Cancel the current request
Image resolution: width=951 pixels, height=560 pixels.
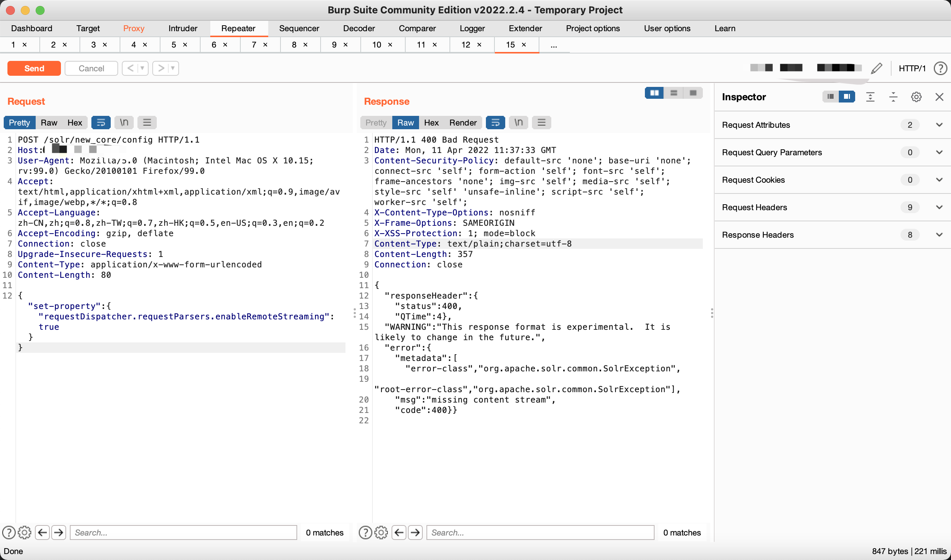(91, 68)
